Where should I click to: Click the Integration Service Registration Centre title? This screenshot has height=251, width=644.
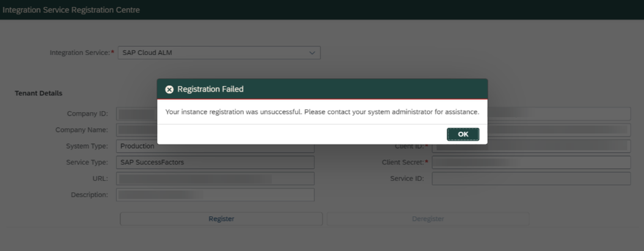(x=71, y=10)
